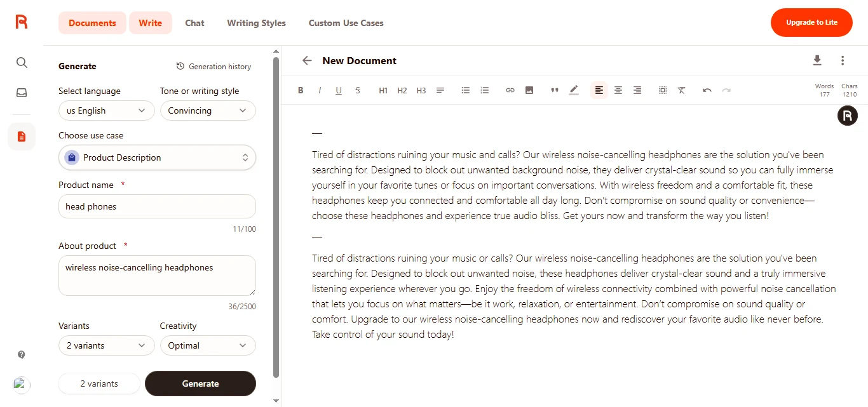Toggle strikethrough formatting

(358, 91)
